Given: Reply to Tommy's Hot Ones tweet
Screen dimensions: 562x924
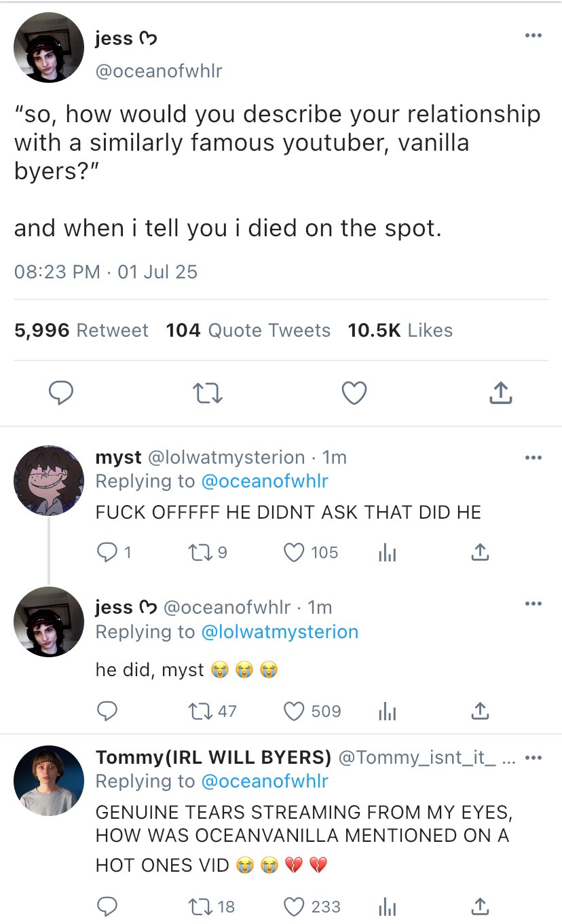Looking at the screenshot, I should (x=105, y=907).
